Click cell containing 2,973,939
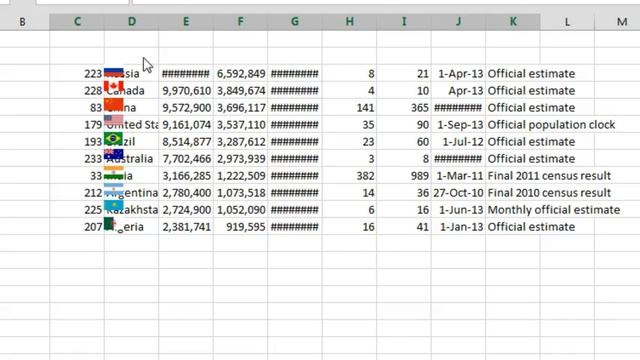Screen dimensions: 640x360 pyautogui.click(x=240, y=159)
